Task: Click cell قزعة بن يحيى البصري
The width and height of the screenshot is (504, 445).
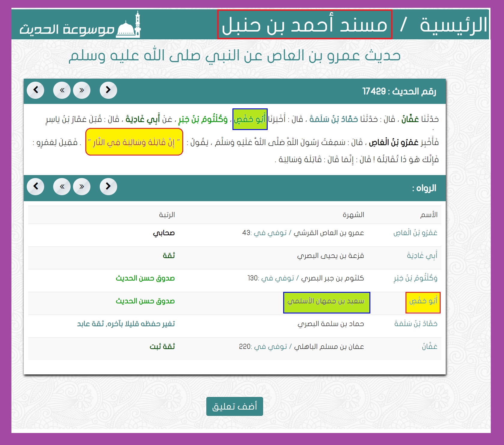Action: 330,256
